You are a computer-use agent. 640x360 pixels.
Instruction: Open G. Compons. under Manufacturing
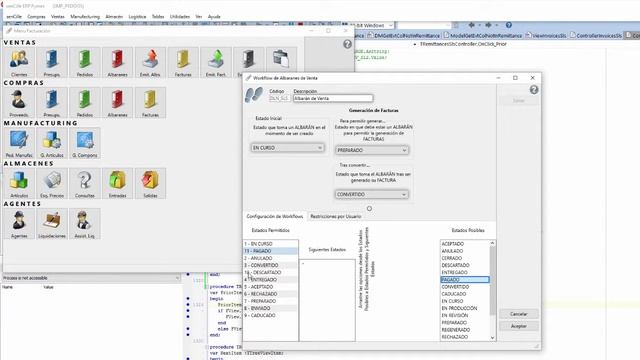[x=84, y=143]
